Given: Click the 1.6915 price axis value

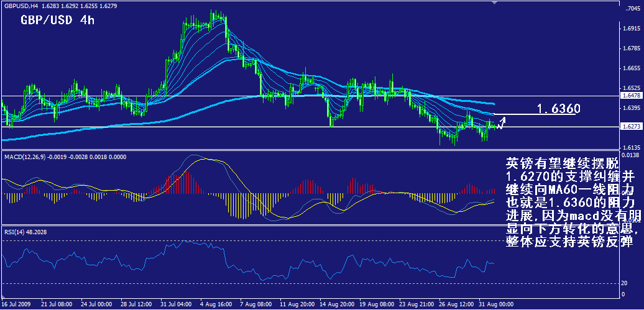Looking at the screenshot, I should pyautogui.click(x=631, y=29).
